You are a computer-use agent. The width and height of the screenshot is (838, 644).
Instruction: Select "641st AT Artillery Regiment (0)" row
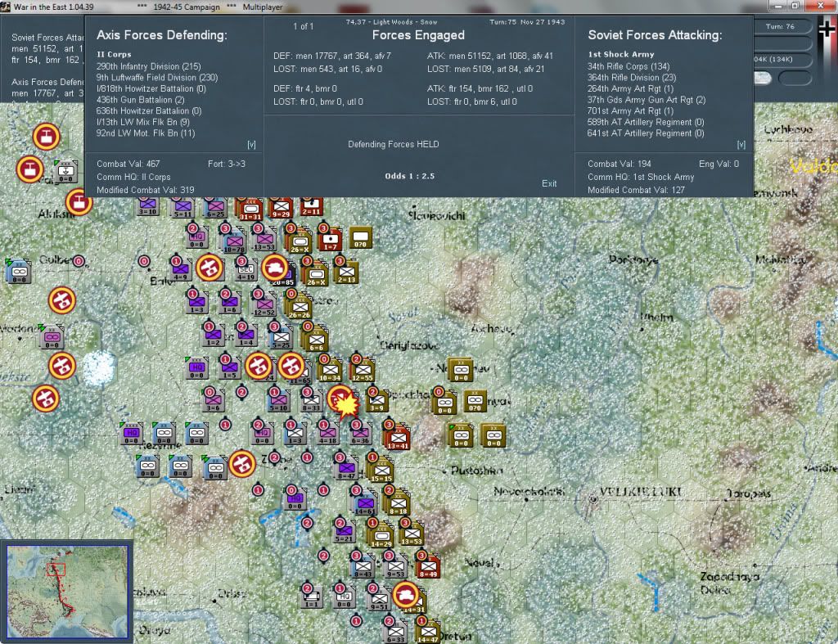point(646,133)
